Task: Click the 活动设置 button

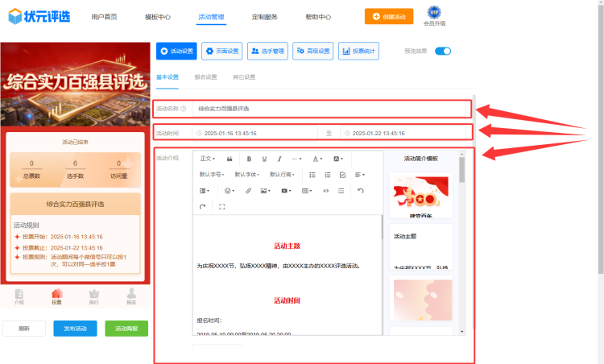Action: (176, 52)
